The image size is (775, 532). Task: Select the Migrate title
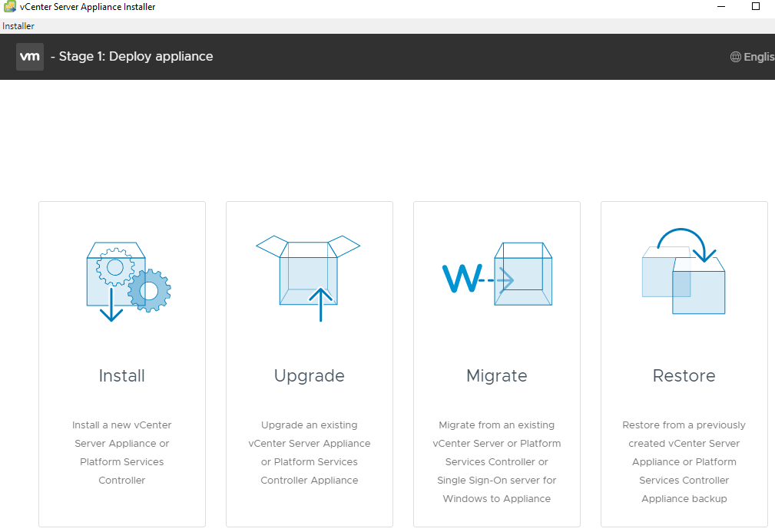[x=497, y=376]
